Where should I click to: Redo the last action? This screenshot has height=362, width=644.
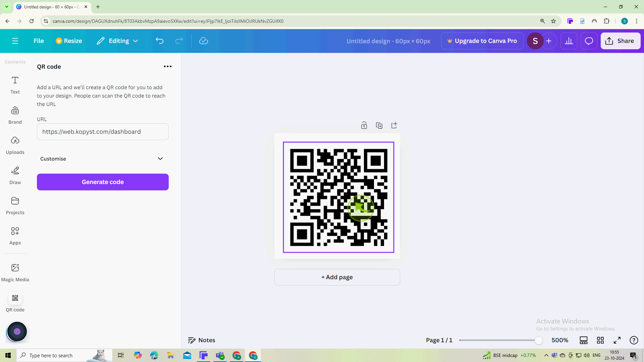[x=179, y=41]
